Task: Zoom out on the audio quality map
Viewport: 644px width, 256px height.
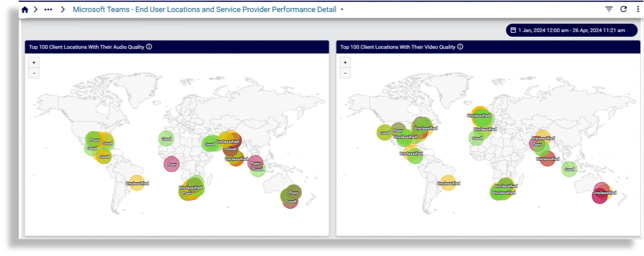Action: 34,73
